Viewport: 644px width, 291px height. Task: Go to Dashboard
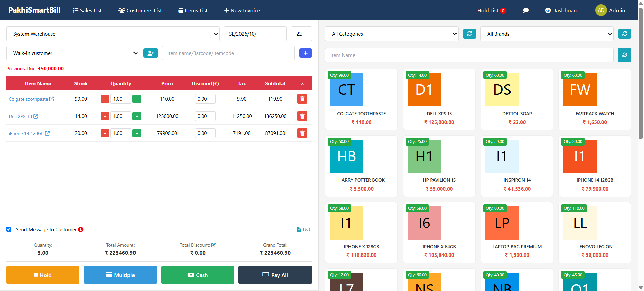[x=562, y=10]
